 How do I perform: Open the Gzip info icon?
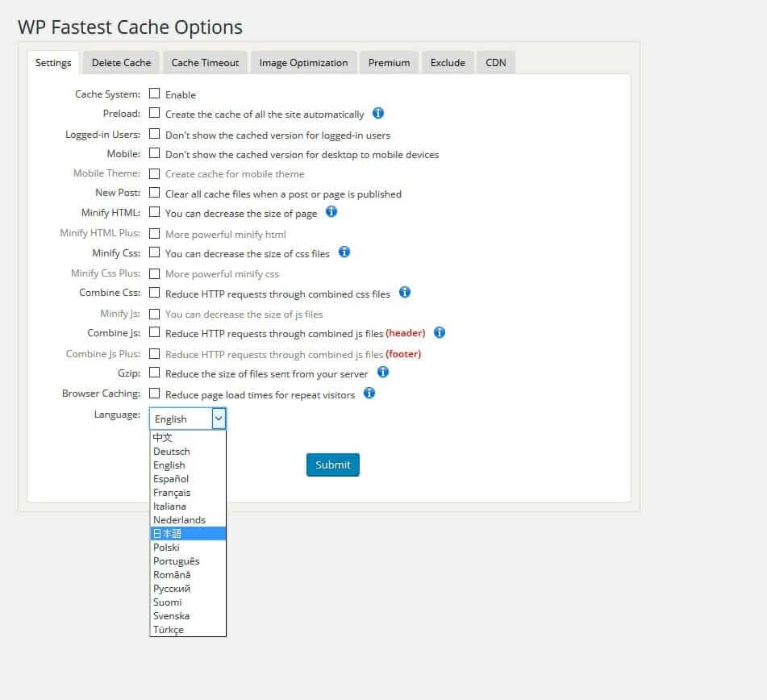click(x=383, y=373)
